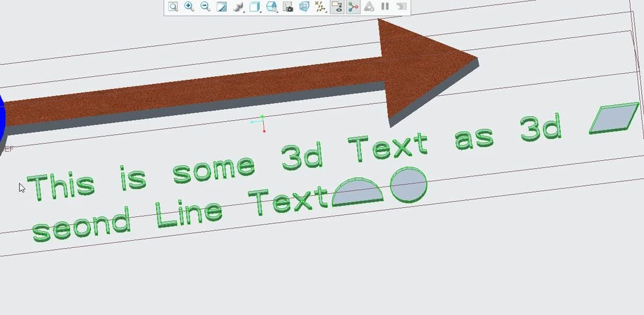Toggle the Annotation Display button

click(337, 6)
